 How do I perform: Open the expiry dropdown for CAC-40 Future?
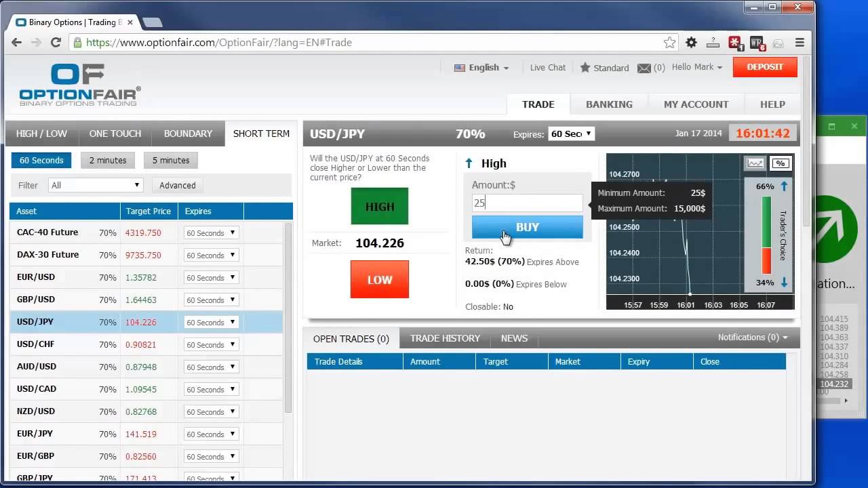(x=211, y=232)
